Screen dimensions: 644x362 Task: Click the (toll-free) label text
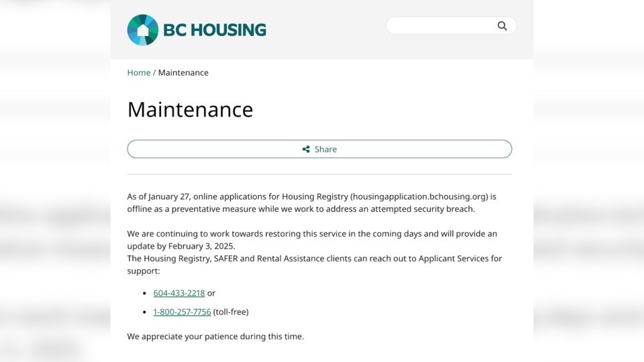231,312
